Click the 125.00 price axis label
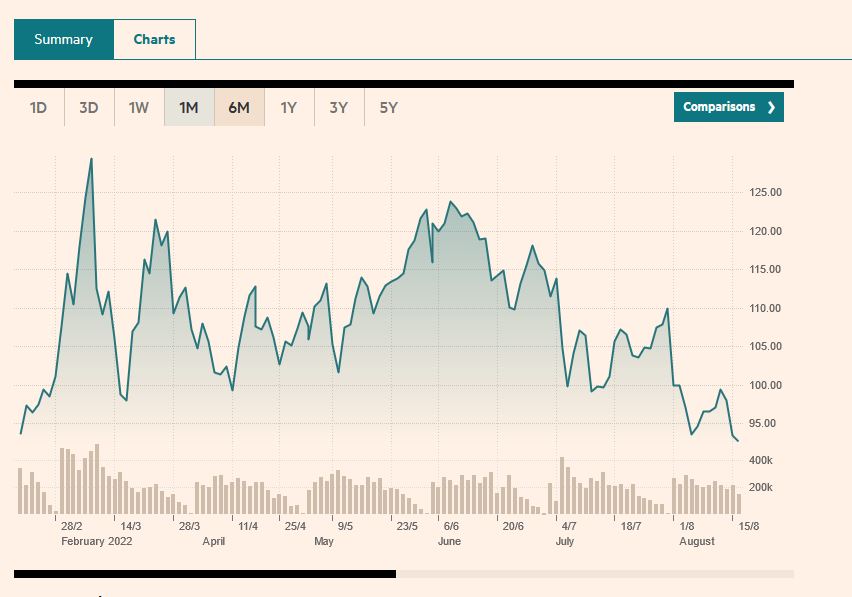 tap(763, 193)
